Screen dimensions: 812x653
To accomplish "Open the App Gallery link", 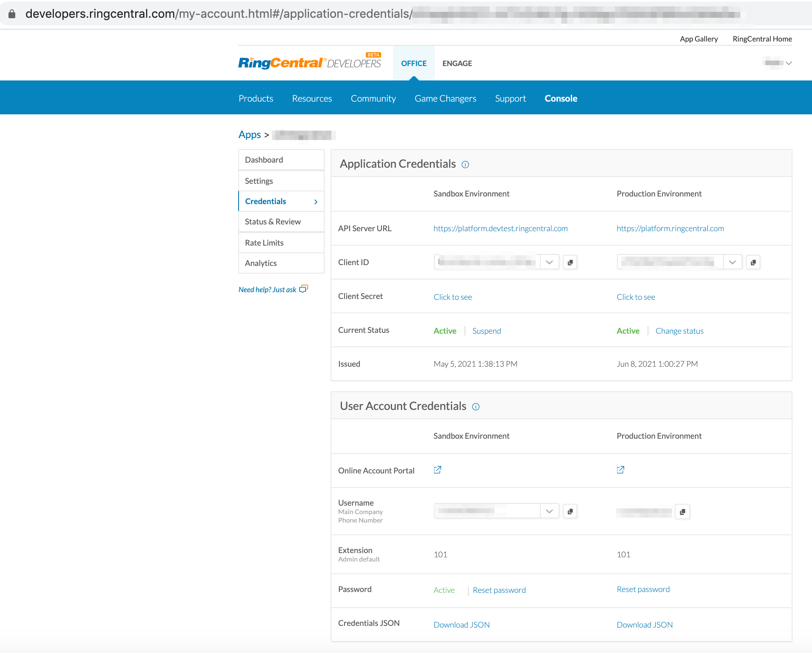I will [x=699, y=39].
